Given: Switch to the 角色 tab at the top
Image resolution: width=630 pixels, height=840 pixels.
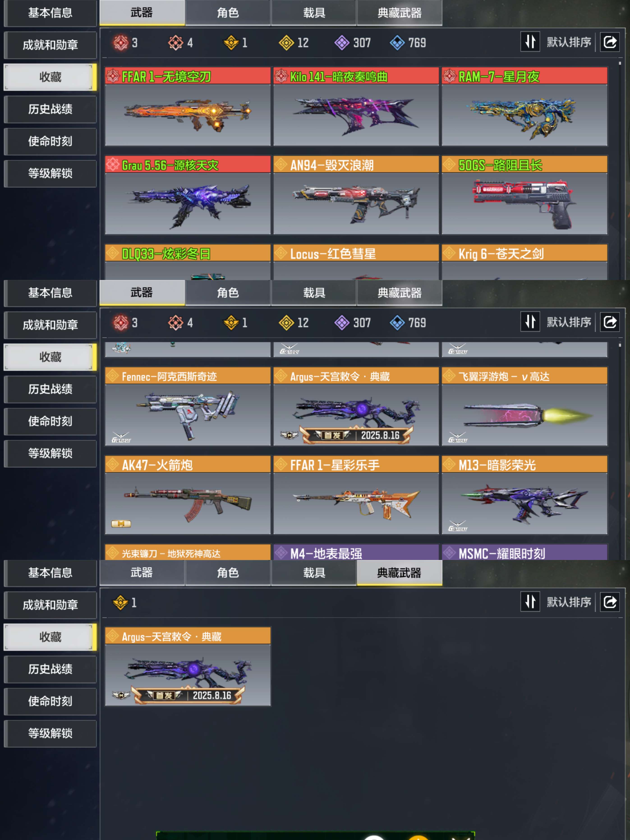Looking at the screenshot, I should coord(228,13).
